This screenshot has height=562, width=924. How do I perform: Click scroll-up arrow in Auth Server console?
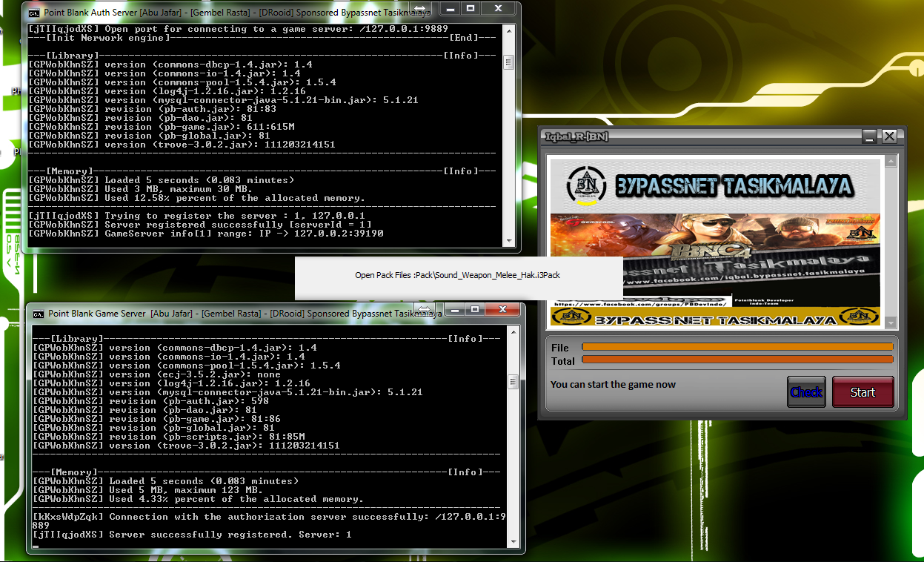(508, 30)
